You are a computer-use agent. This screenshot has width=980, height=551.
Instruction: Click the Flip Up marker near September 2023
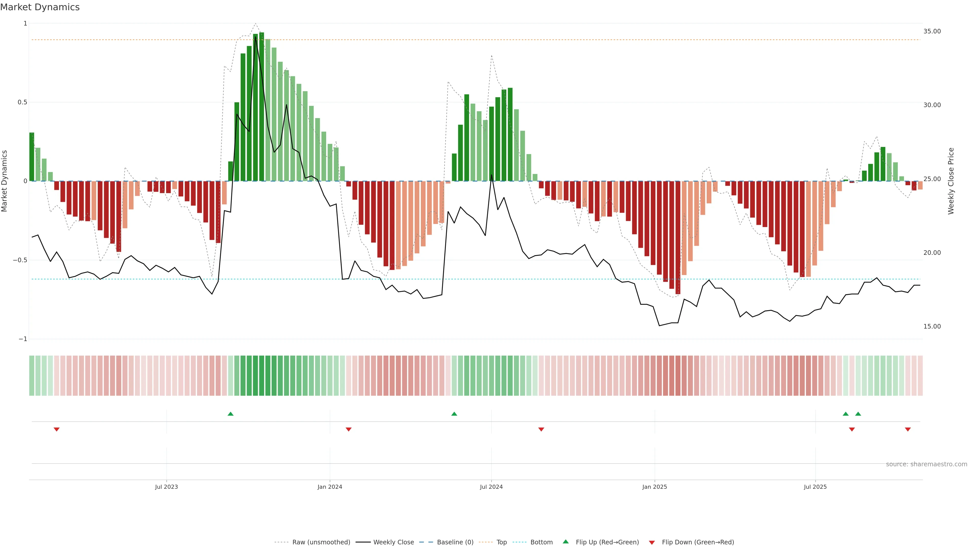pyautogui.click(x=230, y=414)
